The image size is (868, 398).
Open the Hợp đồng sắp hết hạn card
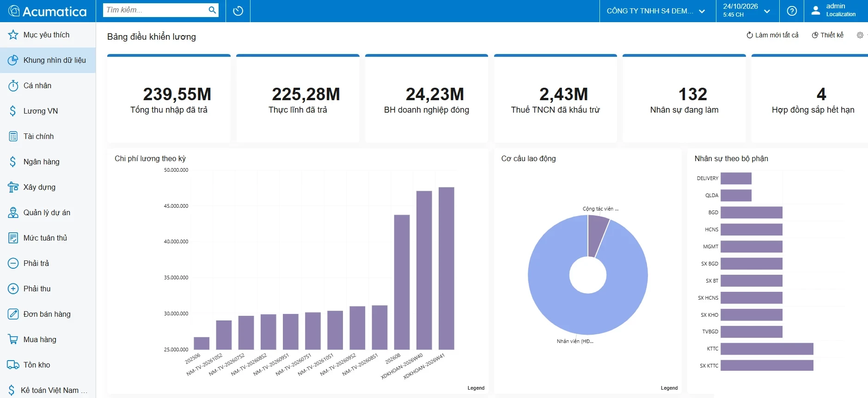pyautogui.click(x=810, y=98)
